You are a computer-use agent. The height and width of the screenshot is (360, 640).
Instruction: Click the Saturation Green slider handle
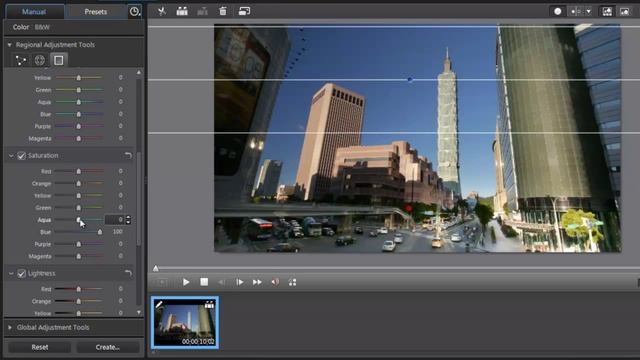coord(78,208)
